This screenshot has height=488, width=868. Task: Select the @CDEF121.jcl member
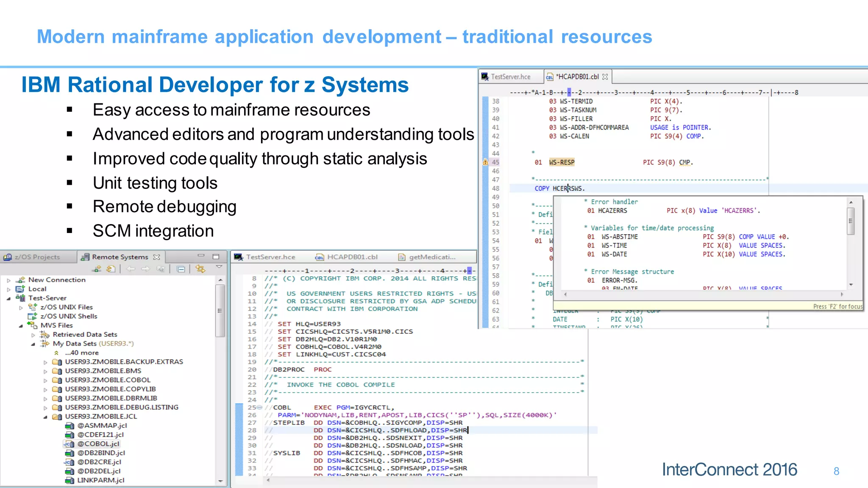point(100,435)
